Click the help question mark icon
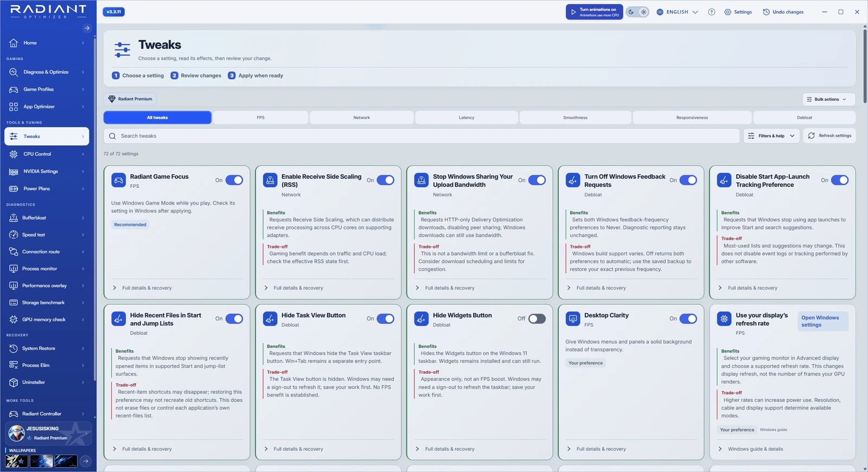Viewport: 868px width, 472px height. pyautogui.click(x=711, y=12)
